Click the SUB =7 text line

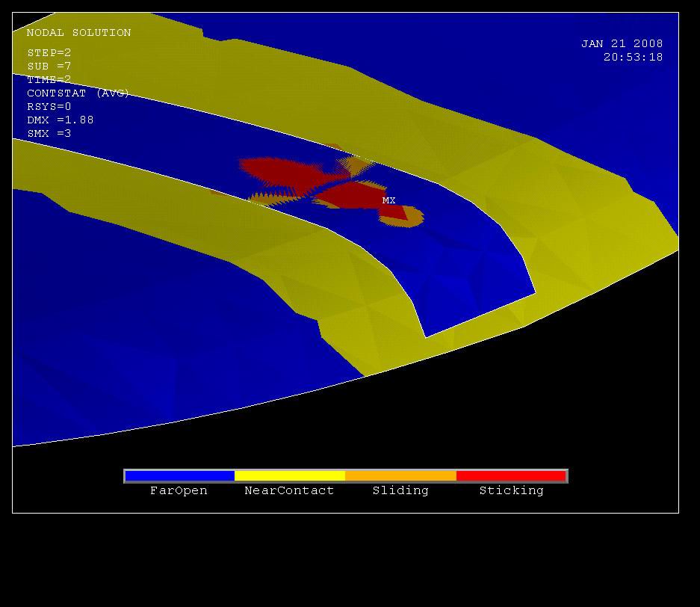tap(49, 66)
